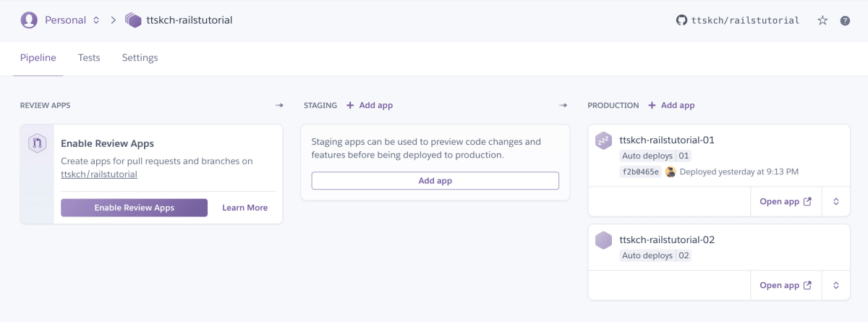Click the arrow icon beside Review Apps header
868x322 pixels.
click(x=279, y=106)
